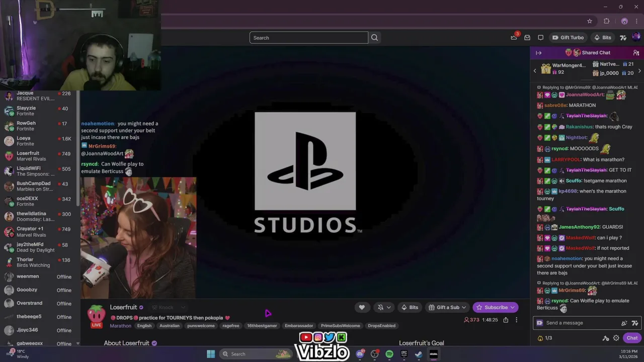
Task: Click the party popper emote icon
Action: click(x=624, y=323)
